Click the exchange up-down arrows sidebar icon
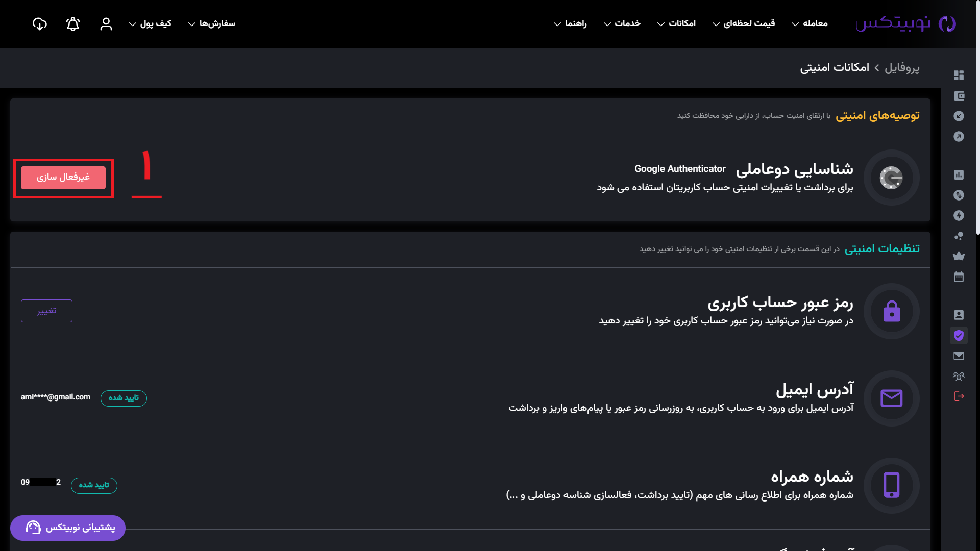The height and width of the screenshot is (551, 980). [959, 195]
